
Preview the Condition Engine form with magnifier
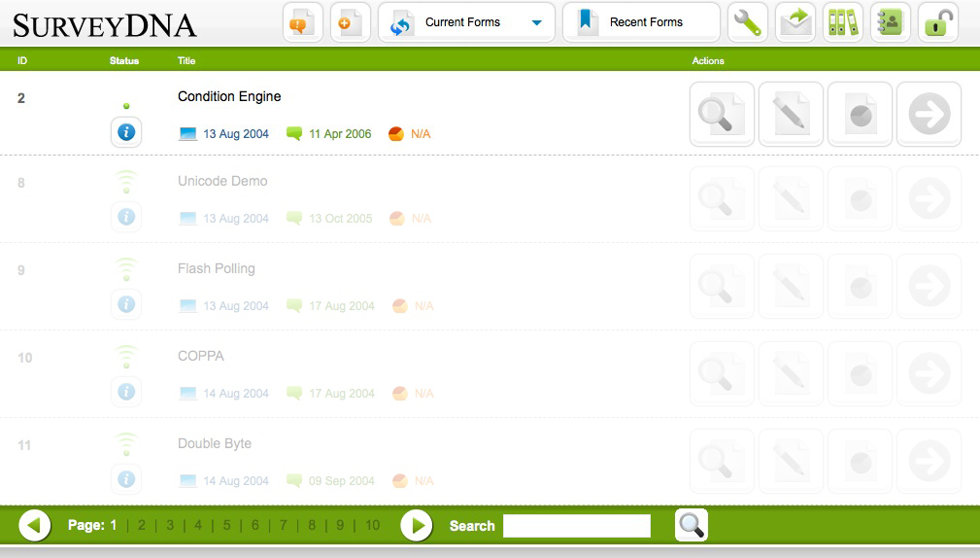click(722, 115)
